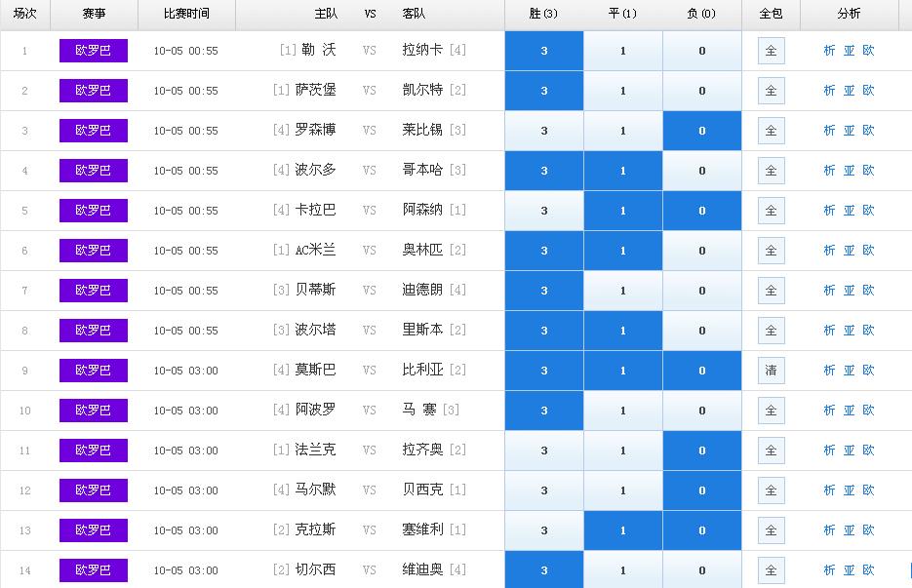Click the 主队 column header

327,14
